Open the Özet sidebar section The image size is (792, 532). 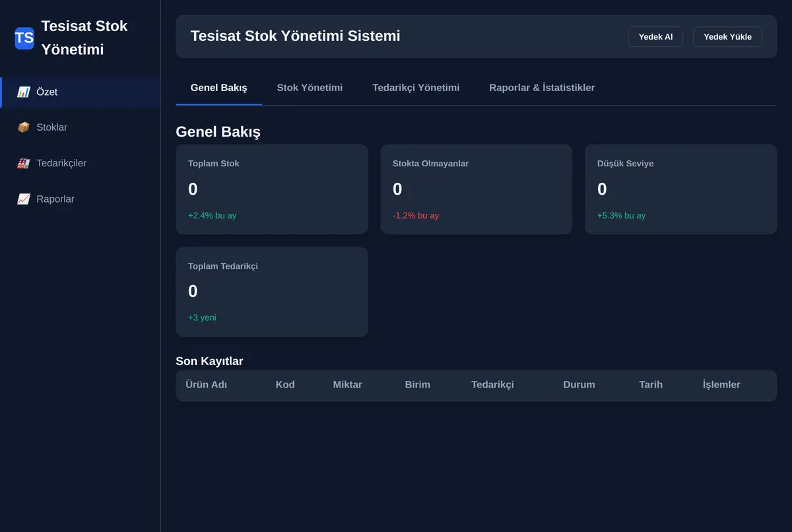[80, 92]
